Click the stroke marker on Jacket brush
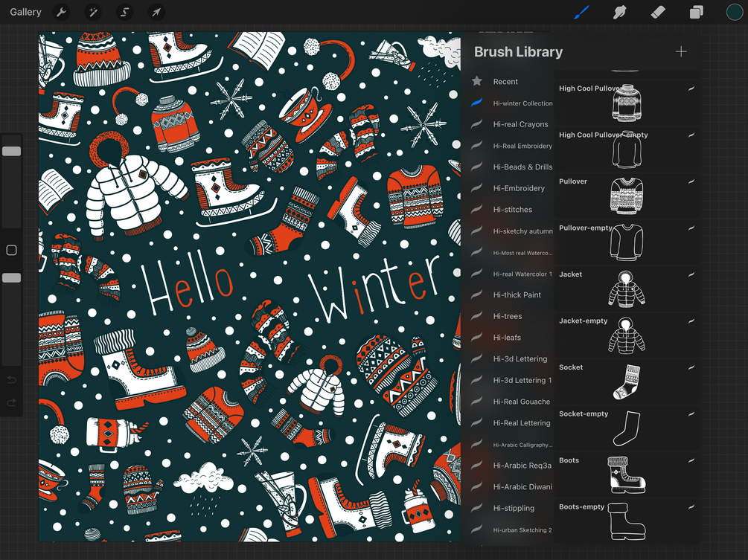 click(x=691, y=274)
